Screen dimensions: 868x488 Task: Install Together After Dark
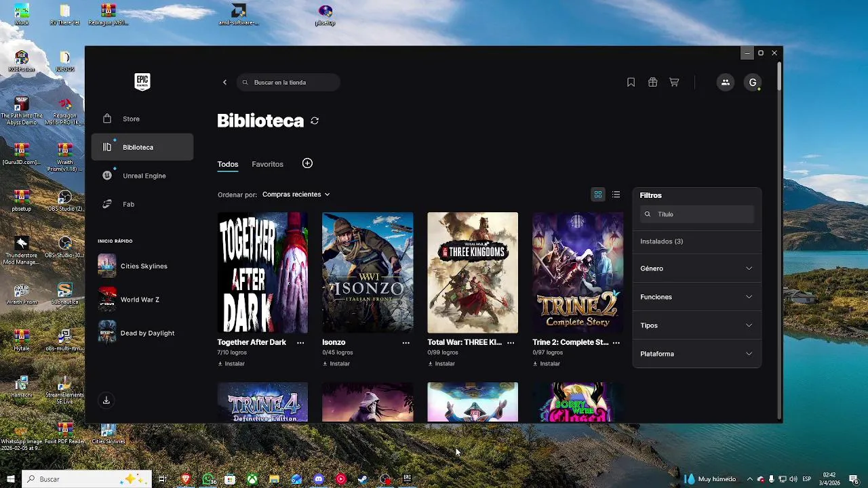pos(231,363)
